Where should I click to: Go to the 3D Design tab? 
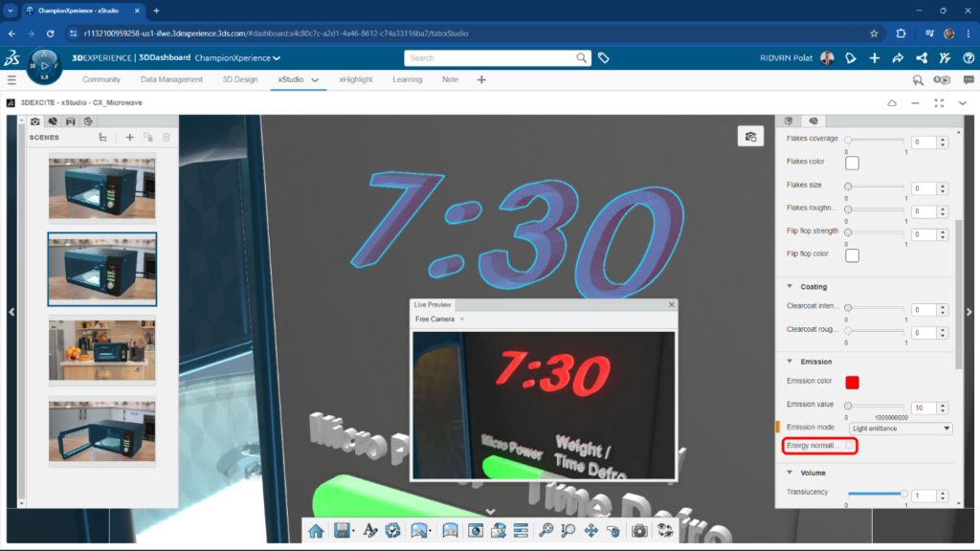(240, 80)
